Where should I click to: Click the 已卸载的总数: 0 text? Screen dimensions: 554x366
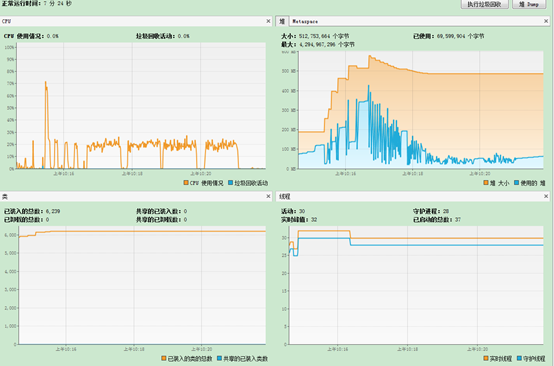click(x=26, y=220)
